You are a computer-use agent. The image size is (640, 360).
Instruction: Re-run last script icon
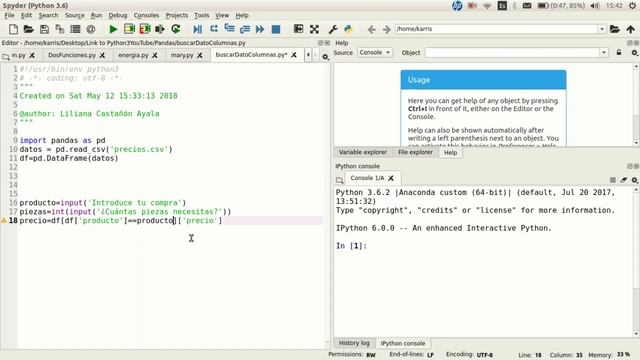(176, 29)
